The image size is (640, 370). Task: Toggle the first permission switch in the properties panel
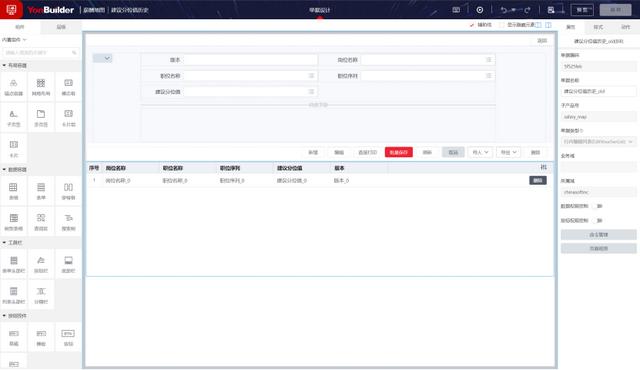598,206
